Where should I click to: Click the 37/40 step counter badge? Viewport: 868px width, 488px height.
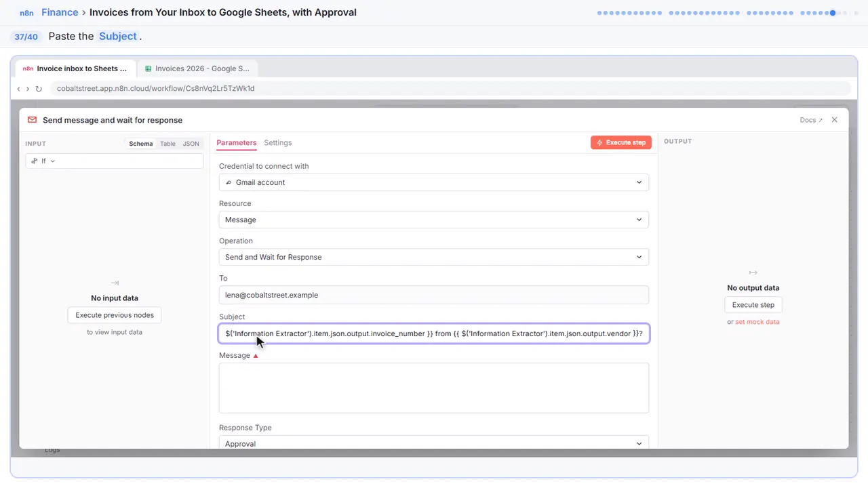pos(26,37)
